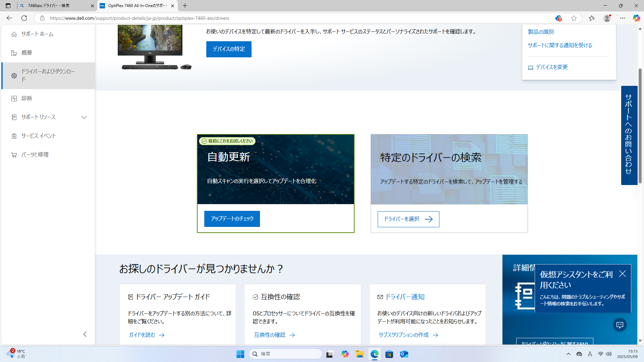Image resolution: width=644 pixels, height=362 pixels.
Task: Open Outlook from the taskbar
Action: coord(404,354)
